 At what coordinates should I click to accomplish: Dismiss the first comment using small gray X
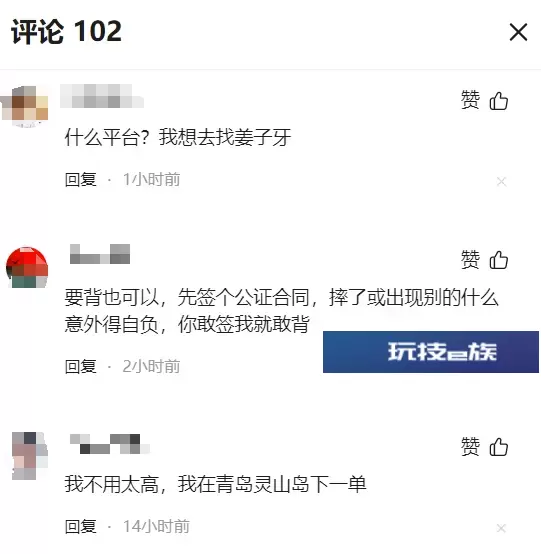point(501,182)
